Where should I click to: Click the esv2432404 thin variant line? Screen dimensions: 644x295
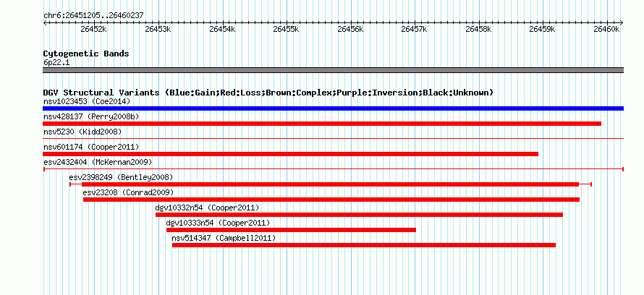coord(333,169)
